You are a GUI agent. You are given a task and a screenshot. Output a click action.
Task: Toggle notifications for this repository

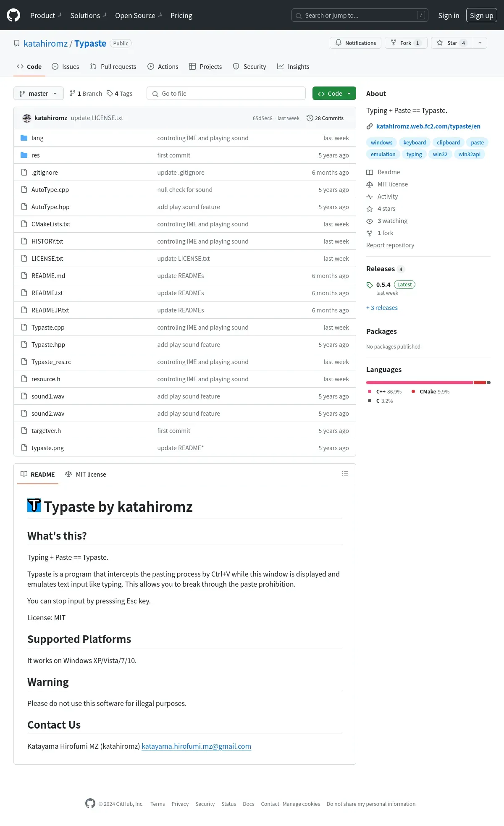click(356, 43)
